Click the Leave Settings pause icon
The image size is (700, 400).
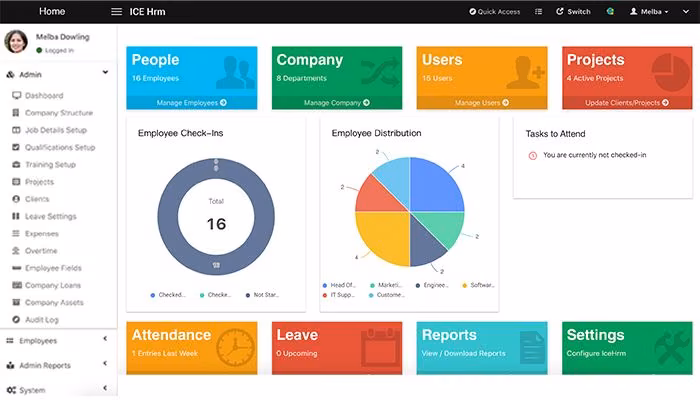(x=16, y=216)
